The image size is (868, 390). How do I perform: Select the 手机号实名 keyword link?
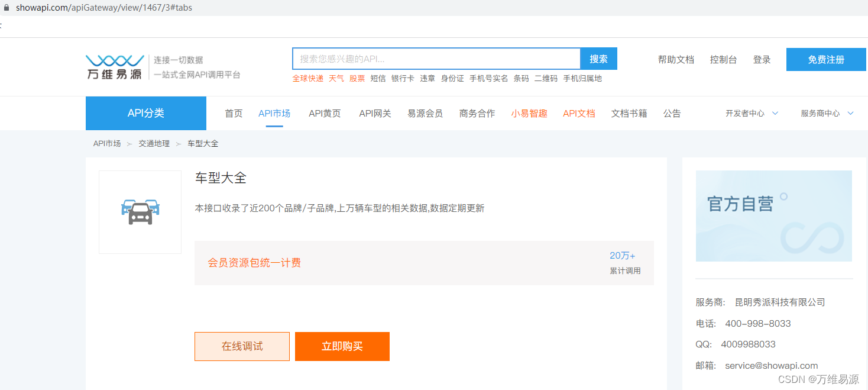489,78
